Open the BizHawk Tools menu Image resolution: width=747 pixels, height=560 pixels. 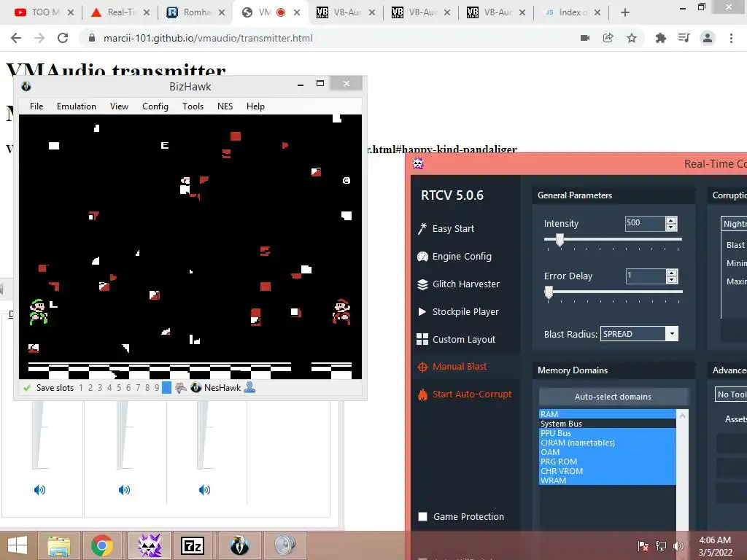[193, 106]
